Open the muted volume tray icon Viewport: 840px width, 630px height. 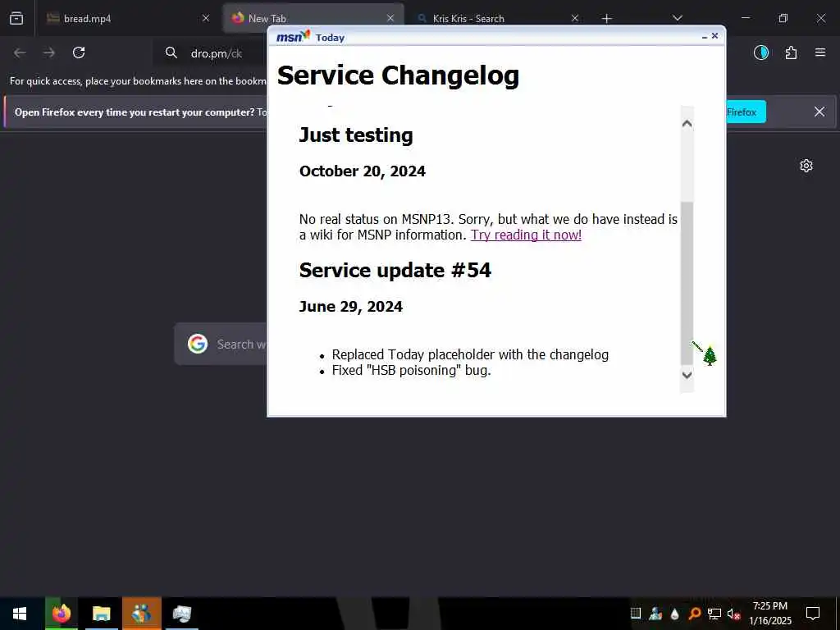coord(734,614)
